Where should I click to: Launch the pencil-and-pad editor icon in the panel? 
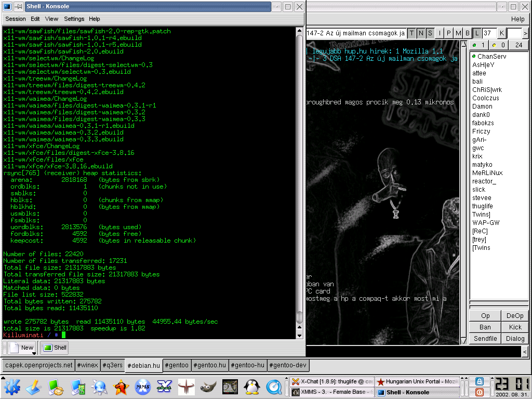click(34, 387)
